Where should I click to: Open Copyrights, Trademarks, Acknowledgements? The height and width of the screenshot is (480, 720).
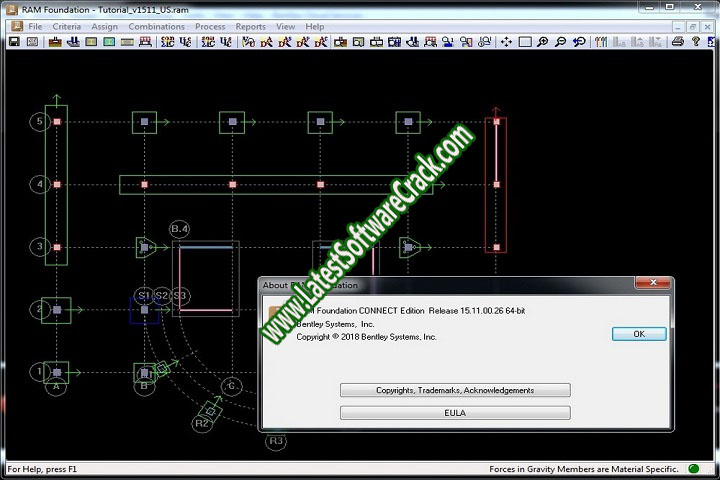point(455,390)
